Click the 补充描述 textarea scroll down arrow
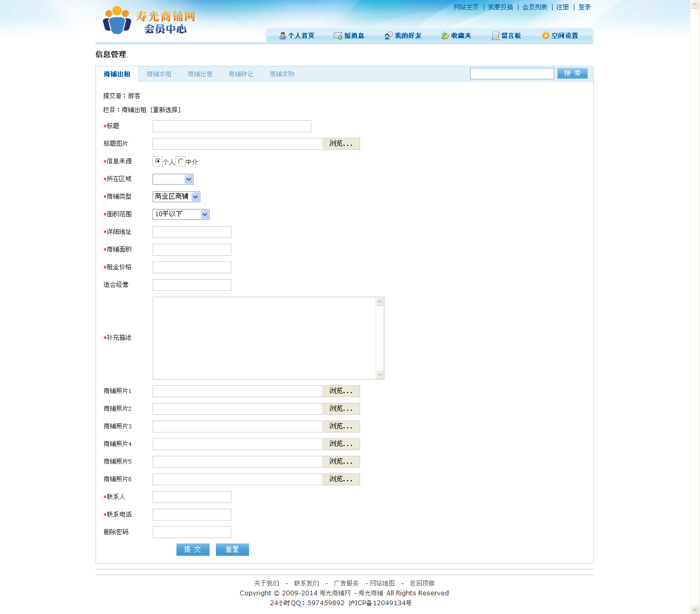 tap(379, 375)
